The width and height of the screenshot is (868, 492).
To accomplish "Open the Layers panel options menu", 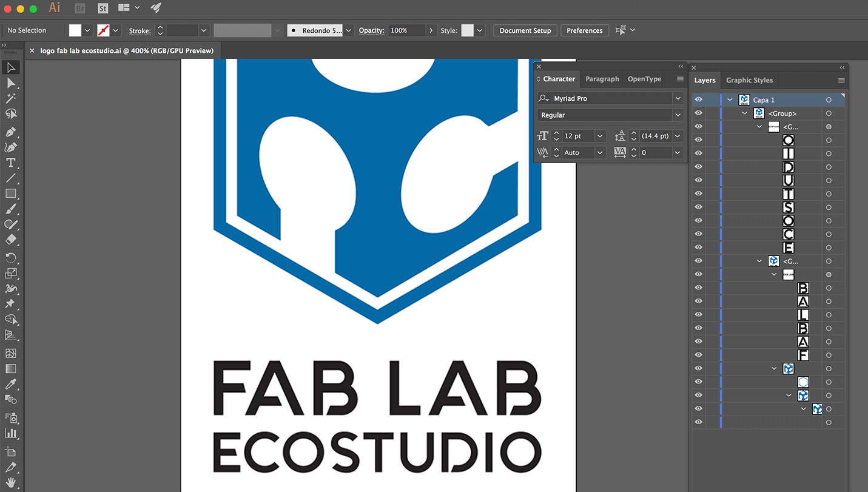I will [841, 80].
